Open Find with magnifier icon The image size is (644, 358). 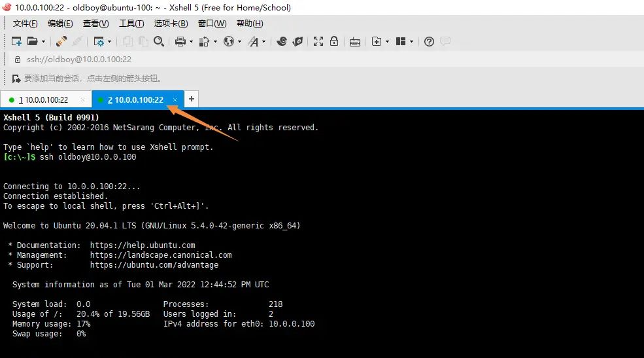click(x=159, y=41)
